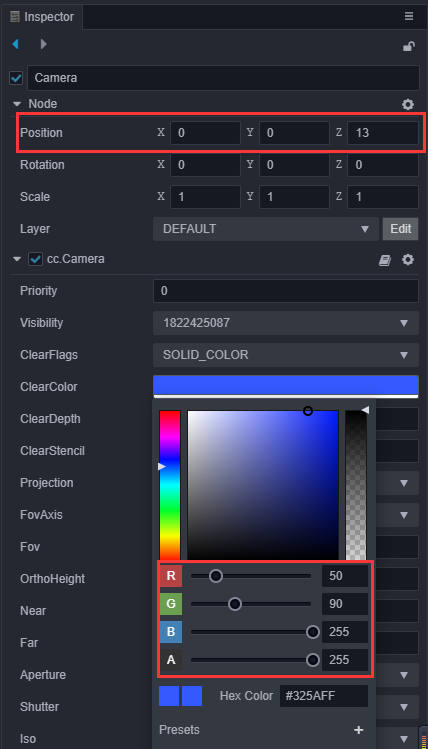
Task: Click the Scale Z field
Action: pos(383,197)
